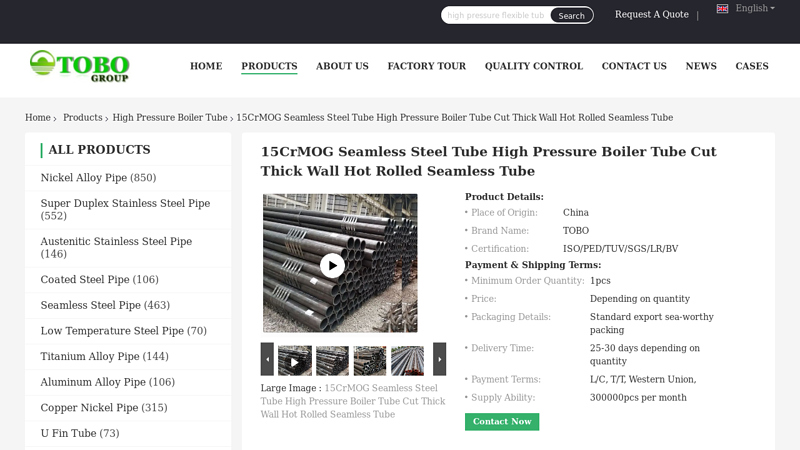Screen dimensions: 800x450
Task: Click the next thumbnails arrow
Action: [439, 359]
